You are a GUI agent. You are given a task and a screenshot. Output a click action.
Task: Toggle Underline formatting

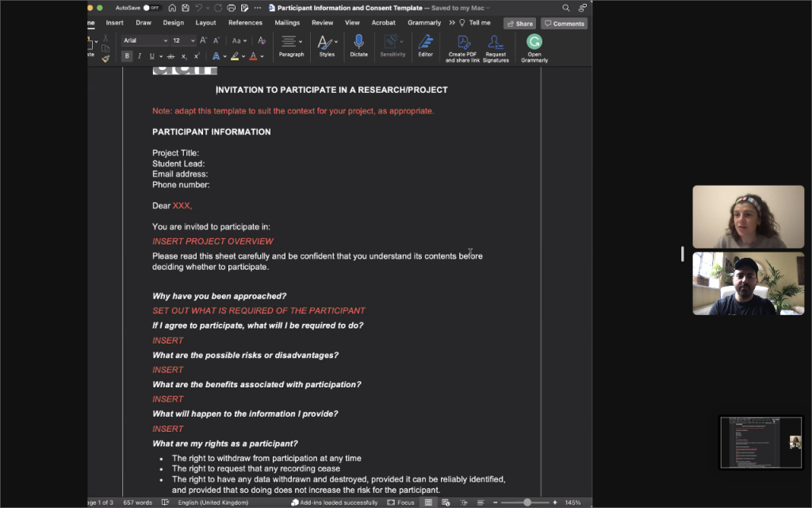(151, 56)
